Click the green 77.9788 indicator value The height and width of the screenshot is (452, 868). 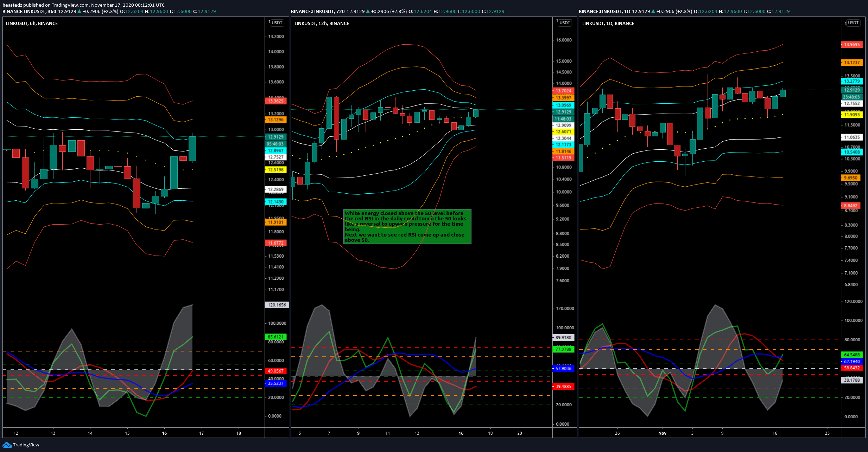563,349
